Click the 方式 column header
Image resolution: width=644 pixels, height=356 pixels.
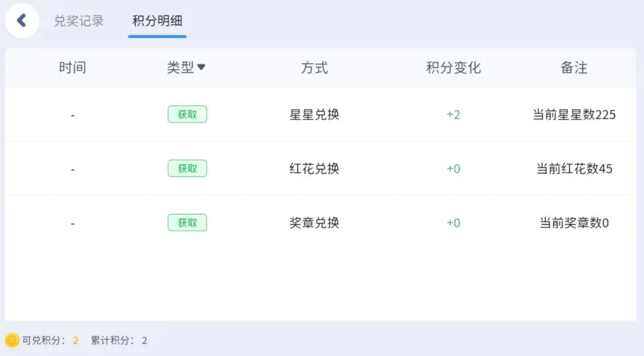pos(314,68)
